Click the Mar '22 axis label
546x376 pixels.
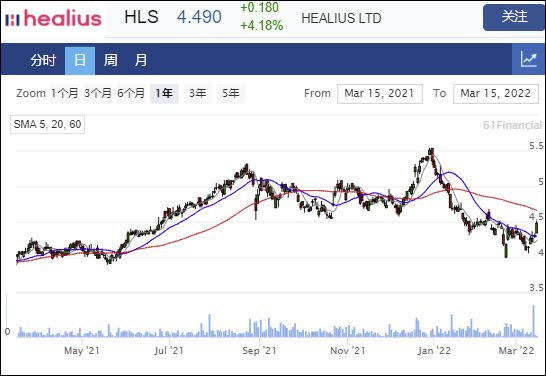point(516,350)
